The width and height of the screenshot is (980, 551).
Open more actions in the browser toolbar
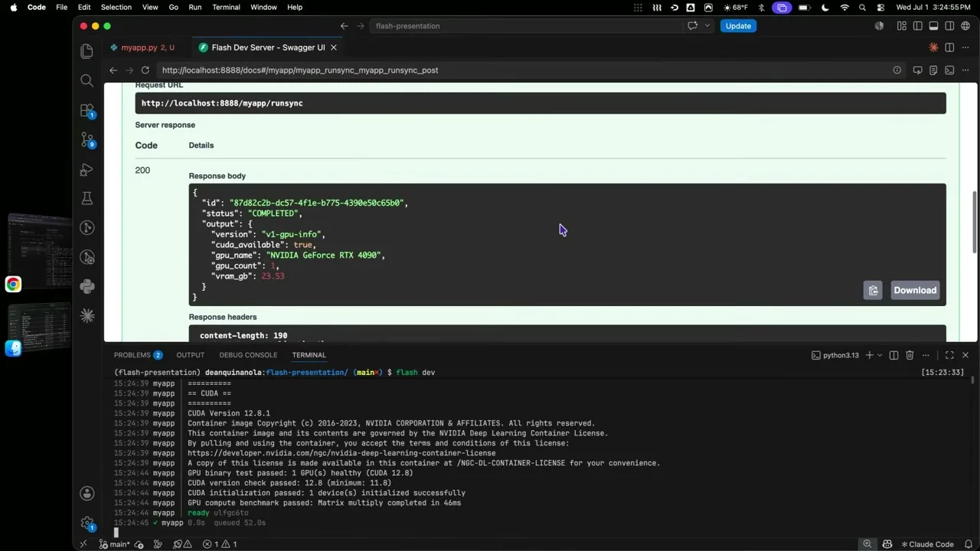(965, 70)
